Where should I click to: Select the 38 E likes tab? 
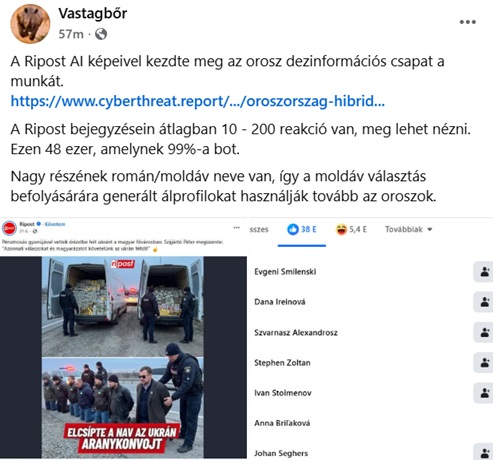[x=302, y=229]
